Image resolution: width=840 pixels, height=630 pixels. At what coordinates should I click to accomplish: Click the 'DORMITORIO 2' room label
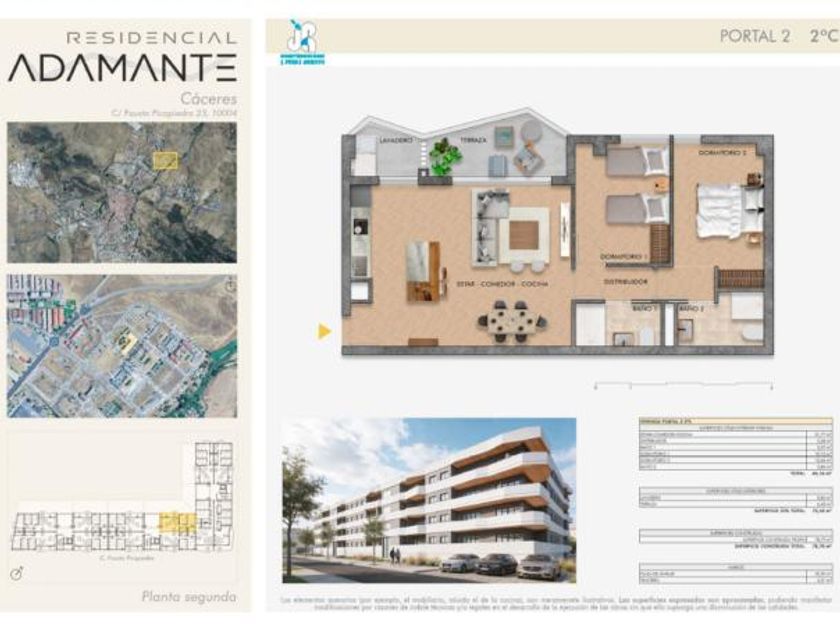723,153
